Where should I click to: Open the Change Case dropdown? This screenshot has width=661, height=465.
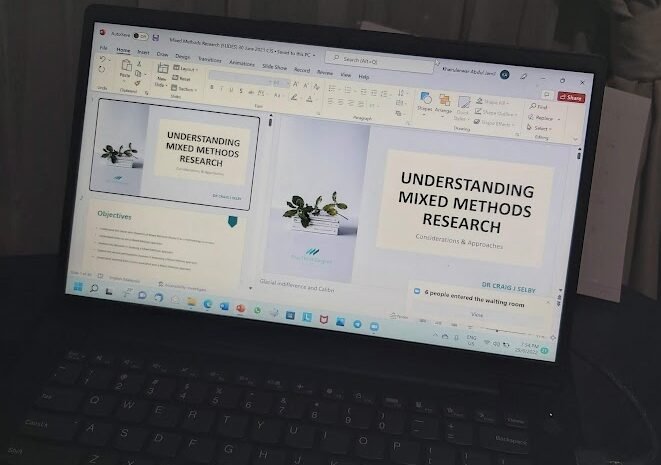(278, 95)
